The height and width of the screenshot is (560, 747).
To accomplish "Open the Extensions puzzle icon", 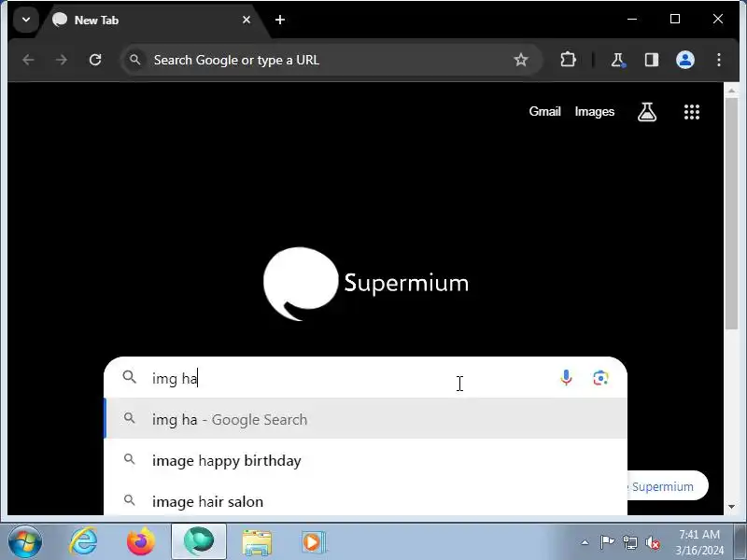I will [568, 60].
